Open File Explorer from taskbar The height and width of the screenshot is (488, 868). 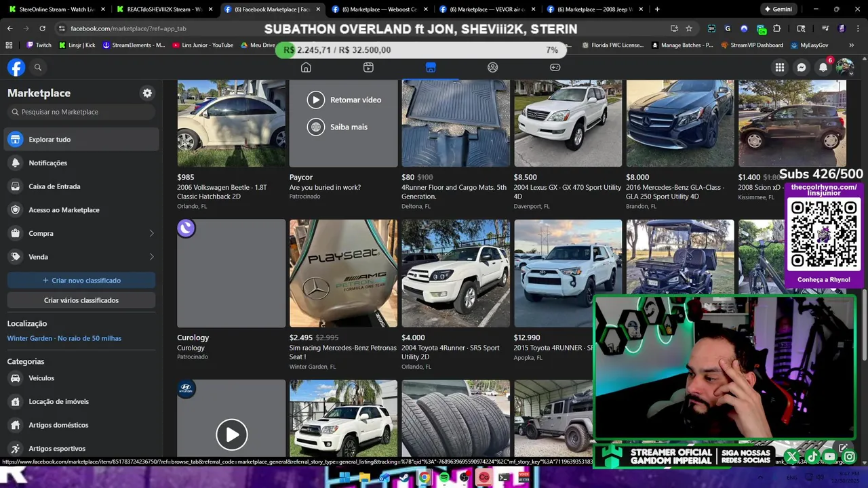pyautogui.click(x=365, y=478)
